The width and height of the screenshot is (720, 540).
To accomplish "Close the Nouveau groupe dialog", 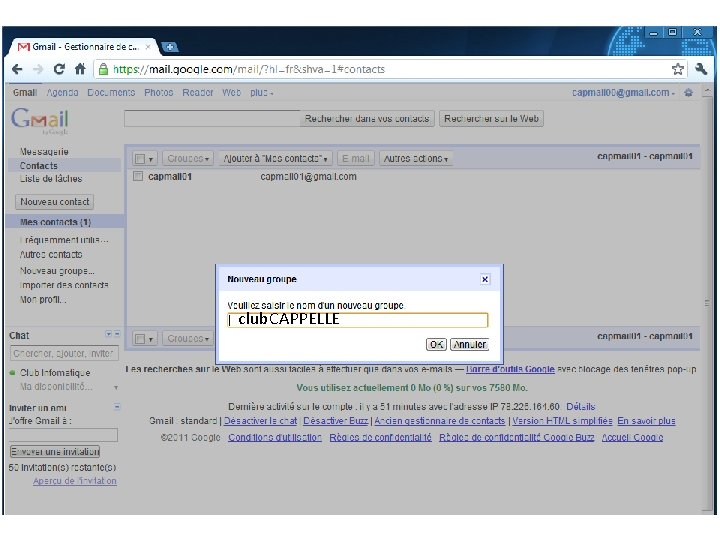I will pyautogui.click(x=484, y=279).
